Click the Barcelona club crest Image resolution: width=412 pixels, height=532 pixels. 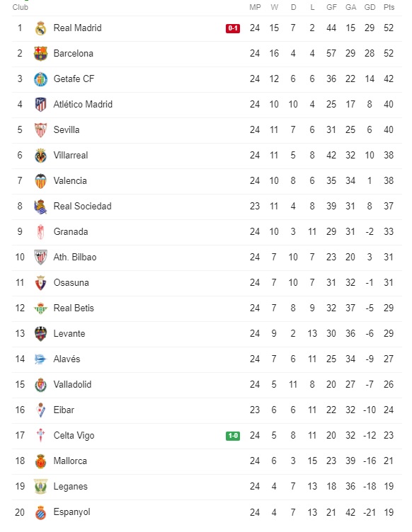point(41,54)
